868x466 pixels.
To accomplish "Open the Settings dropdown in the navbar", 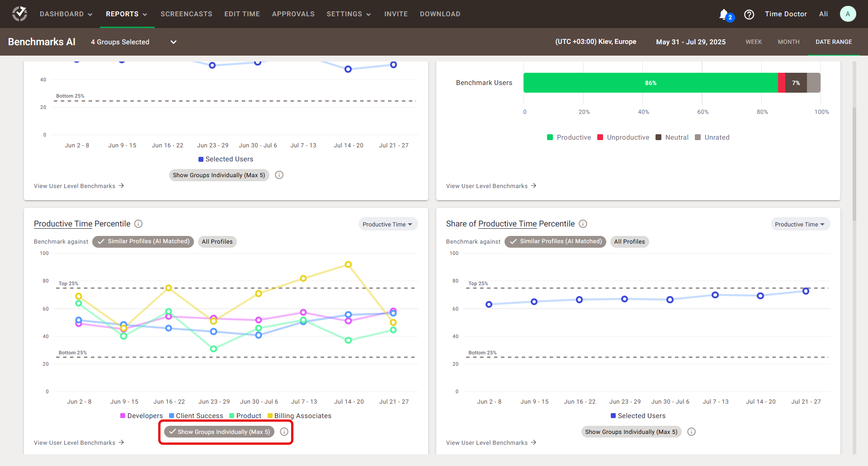I will [349, 14].
